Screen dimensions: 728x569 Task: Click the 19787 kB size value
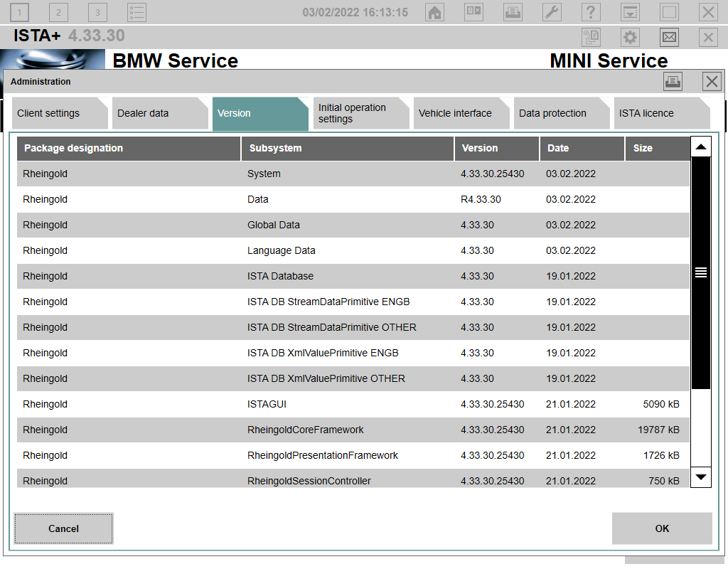(x=659, y=430)
